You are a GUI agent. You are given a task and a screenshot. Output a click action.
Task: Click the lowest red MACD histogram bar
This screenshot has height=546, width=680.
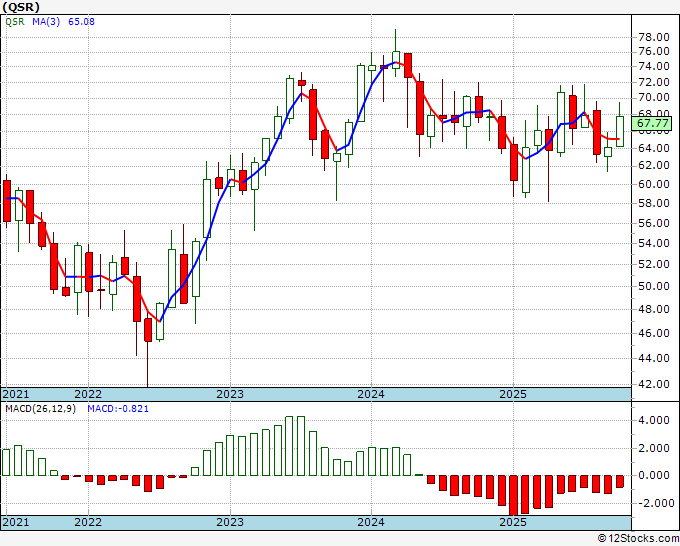(x=514, y=496)
